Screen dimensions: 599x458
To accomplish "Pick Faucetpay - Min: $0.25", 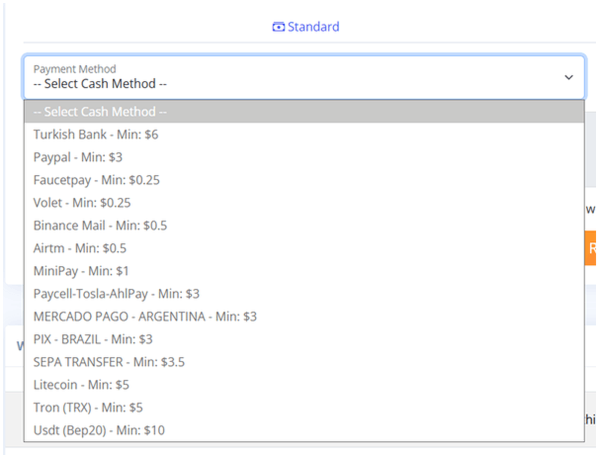I will [304, 180].
